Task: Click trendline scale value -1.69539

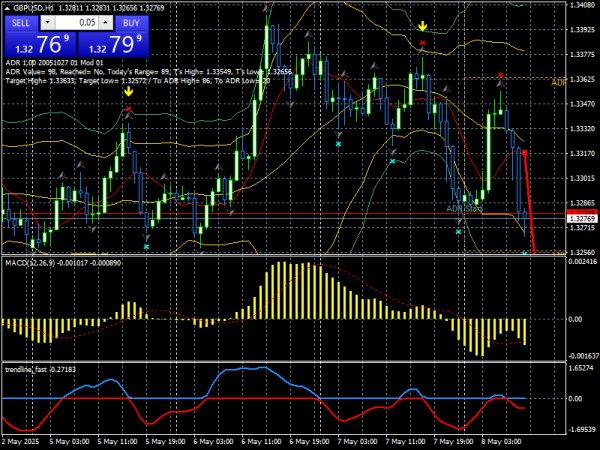Action: click(582, 429)
